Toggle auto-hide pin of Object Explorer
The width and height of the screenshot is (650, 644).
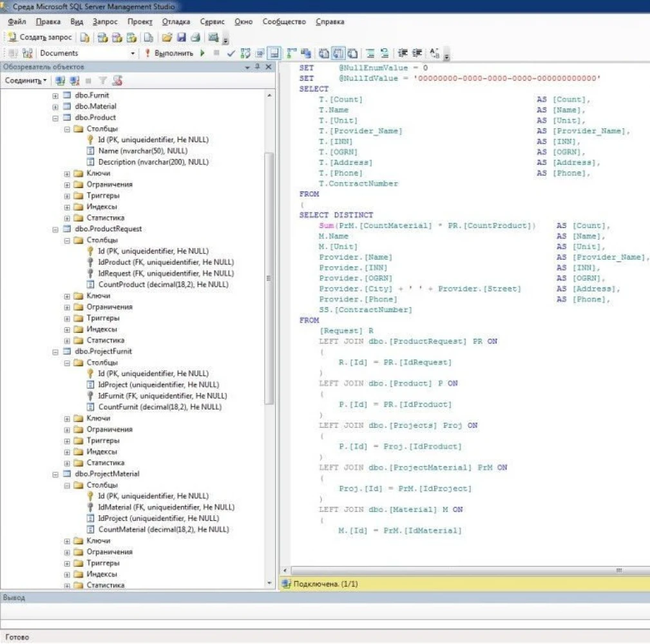[258, 67]
